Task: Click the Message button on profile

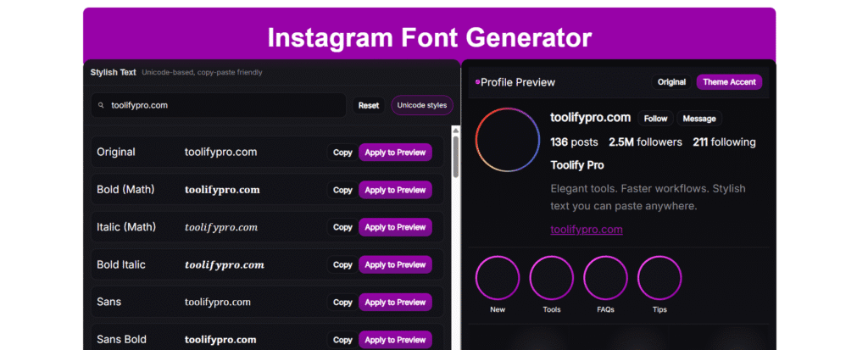Action: pos(699,119)
